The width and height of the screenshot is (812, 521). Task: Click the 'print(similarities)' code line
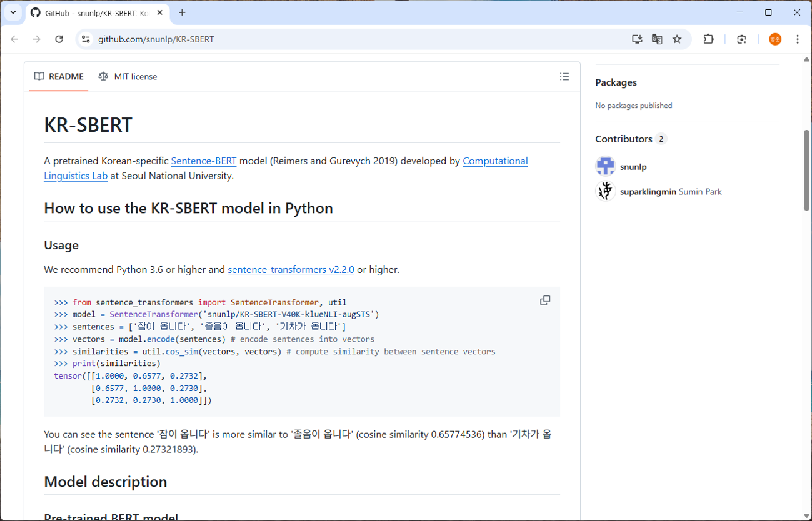[108, 364]
